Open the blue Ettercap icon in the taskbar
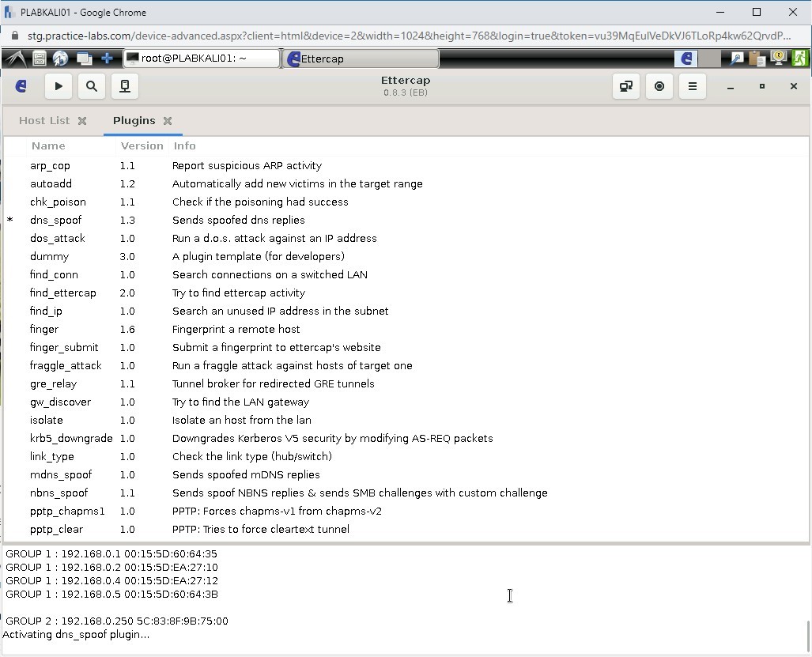Screen dimensions: 812x657 [686, 58]
